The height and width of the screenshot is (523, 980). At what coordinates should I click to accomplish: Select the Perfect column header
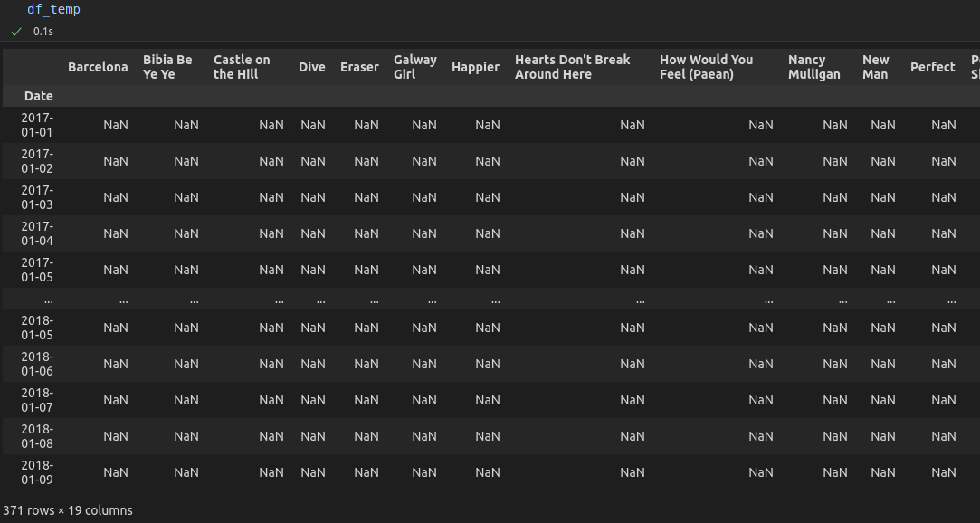(x=933, y=67)
